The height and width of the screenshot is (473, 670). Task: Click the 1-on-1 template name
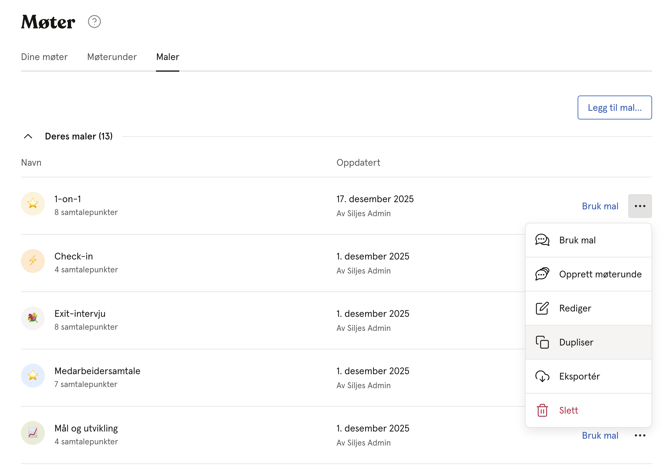(x=68, y=199)
